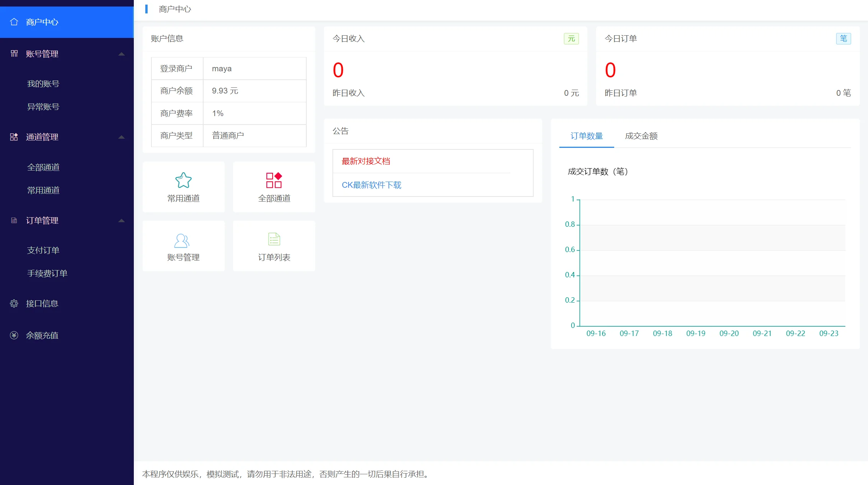Open the CK最新软件下载 link

371,185
